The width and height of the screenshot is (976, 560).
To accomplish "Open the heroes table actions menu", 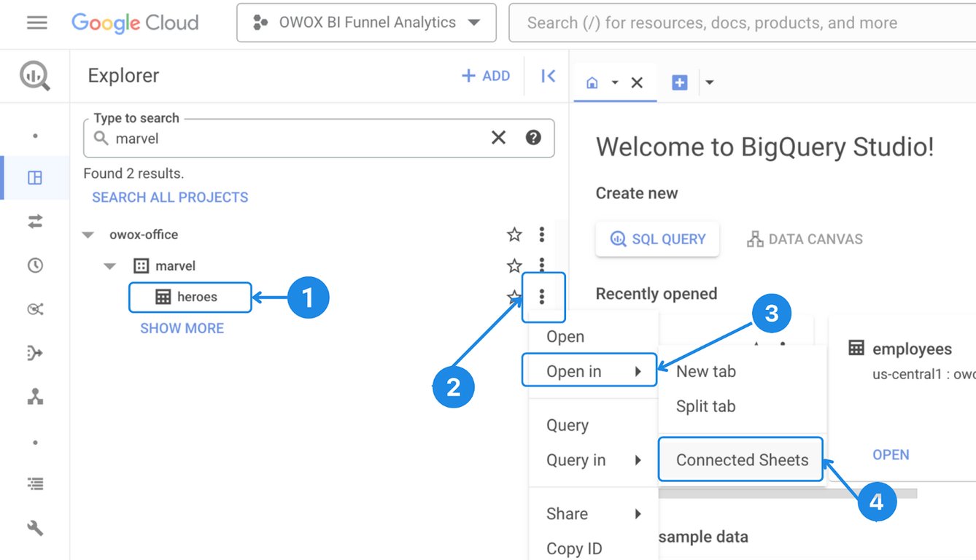I will coord(542,297).
